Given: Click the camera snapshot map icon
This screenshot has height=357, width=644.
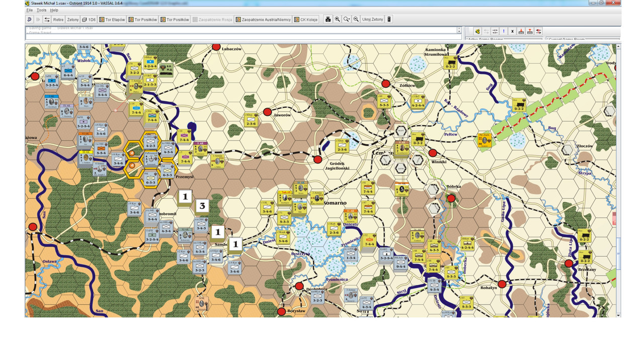Looking at the screenshot, I should pos(328,19).
